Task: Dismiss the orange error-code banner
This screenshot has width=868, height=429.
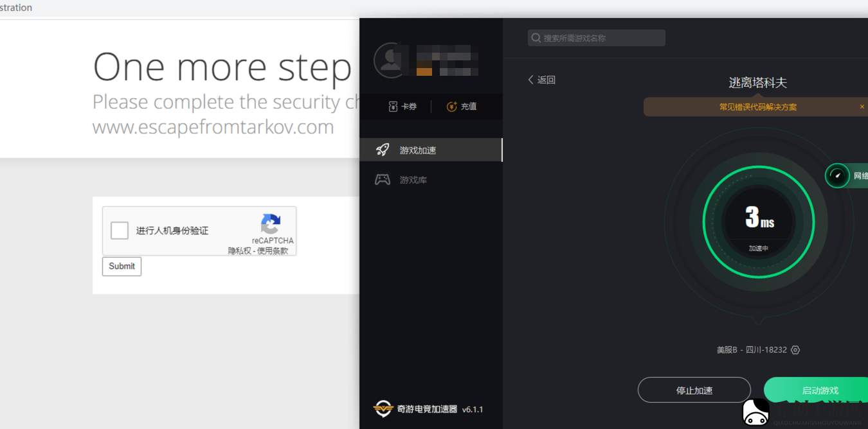Action: click(x=862, y=107)
